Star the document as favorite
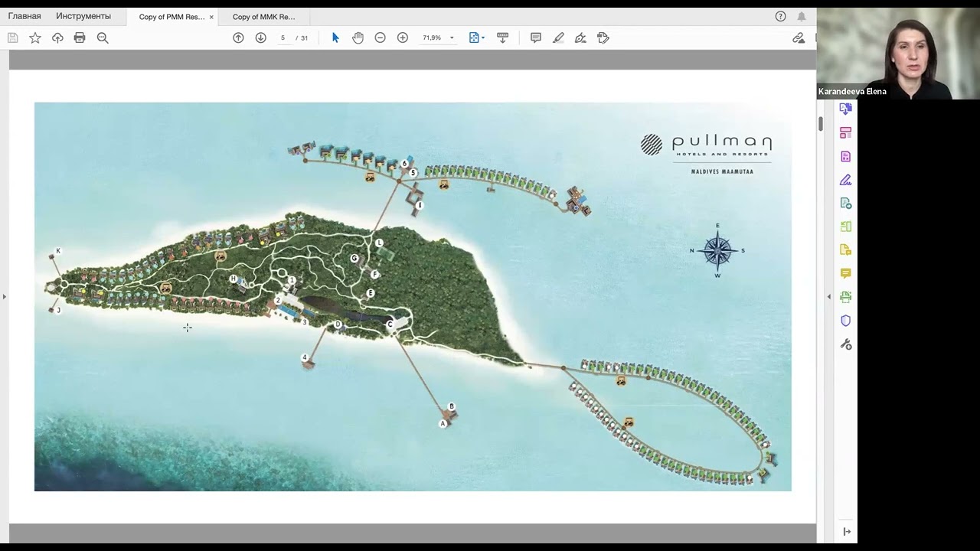Image resolution: width=980 pixels, height=551 pixels. click(35, 37)
